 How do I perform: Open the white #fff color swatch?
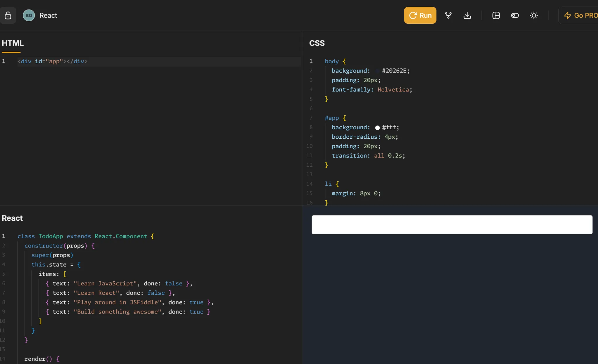click(x=377, y=128)
